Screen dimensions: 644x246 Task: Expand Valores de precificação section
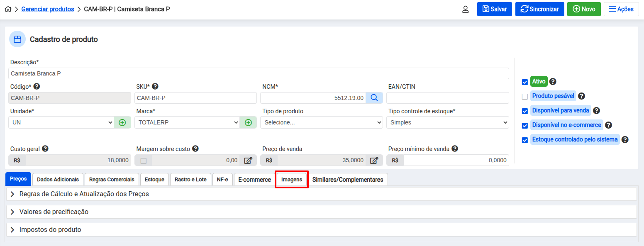click(x=54, y=212)
